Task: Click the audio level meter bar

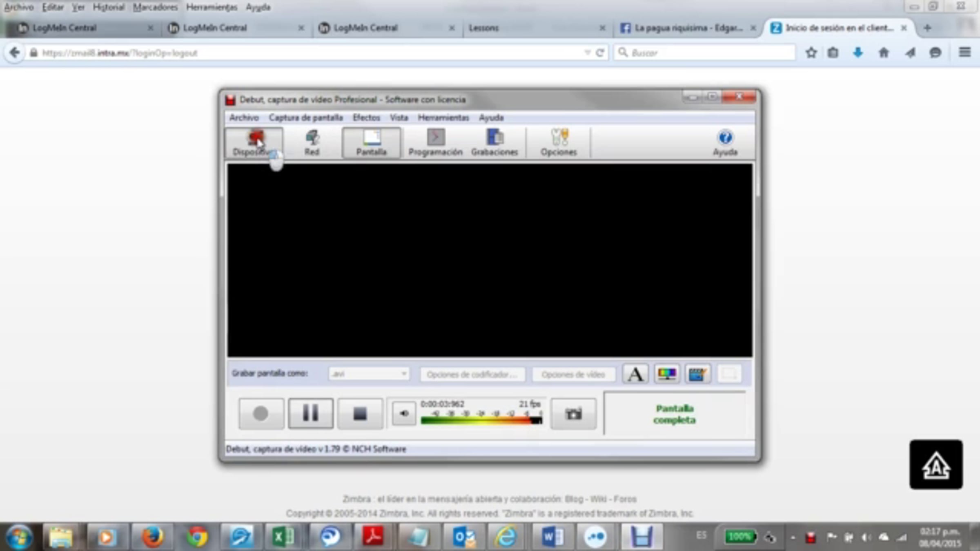Action: [x=481, y=420]
